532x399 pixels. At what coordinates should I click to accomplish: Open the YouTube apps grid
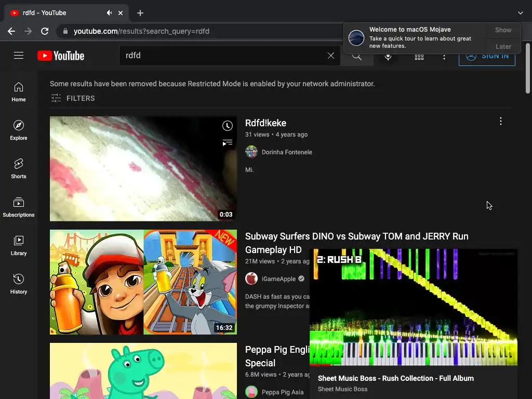tap(419, 57)
